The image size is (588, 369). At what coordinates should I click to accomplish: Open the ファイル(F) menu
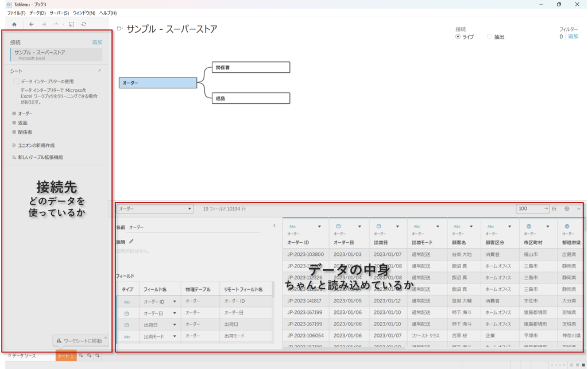(x=16, y=13)
